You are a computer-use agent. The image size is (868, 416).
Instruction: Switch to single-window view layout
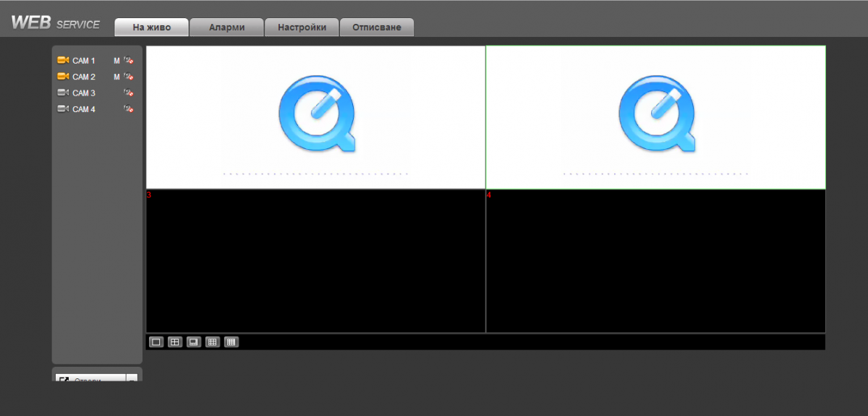click(x=156, y=342)
